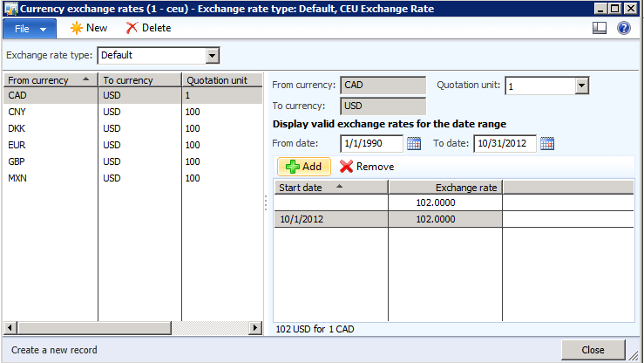Open the File menu
The image size is (644, 363).
tap(30, 28)
